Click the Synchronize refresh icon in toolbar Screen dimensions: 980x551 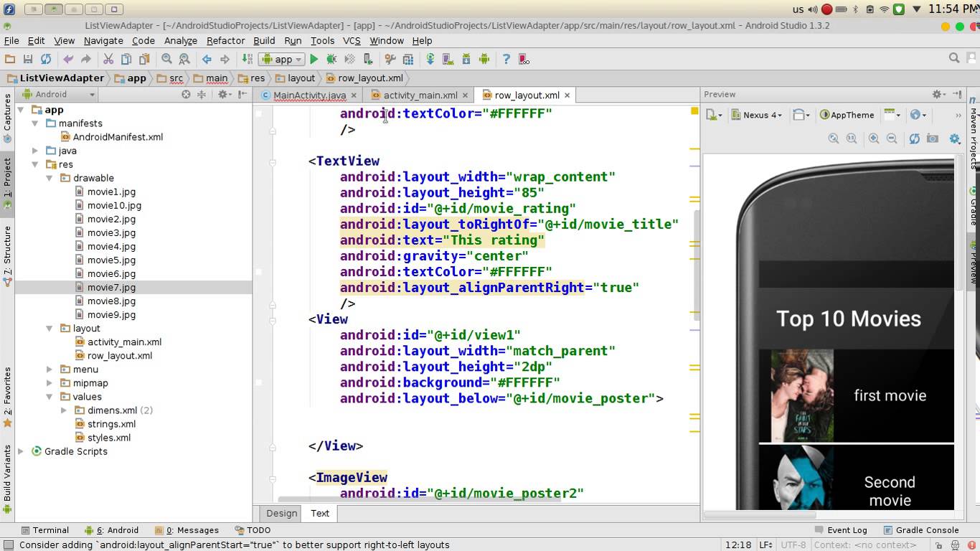pyautogui.click(x=46, y=60)
